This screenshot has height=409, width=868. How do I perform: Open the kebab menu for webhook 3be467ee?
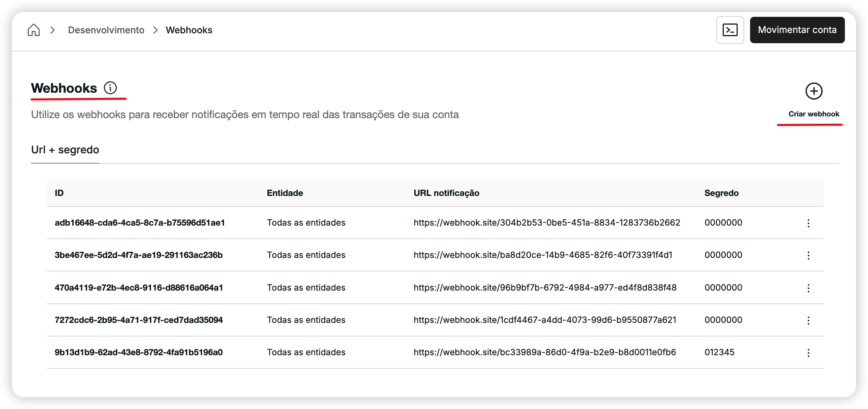pyautogui.click(x=809, y=255)
